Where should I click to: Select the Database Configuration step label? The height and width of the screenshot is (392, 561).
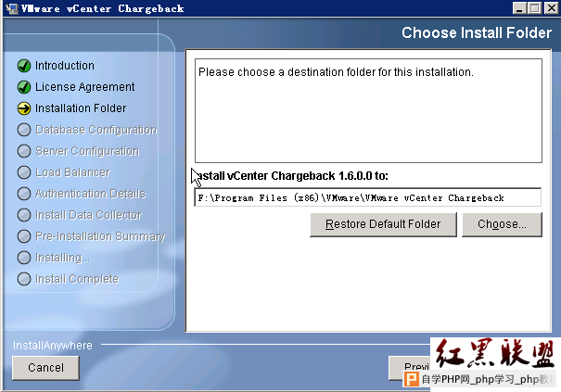pyautogui.click(x=96, y=130)
